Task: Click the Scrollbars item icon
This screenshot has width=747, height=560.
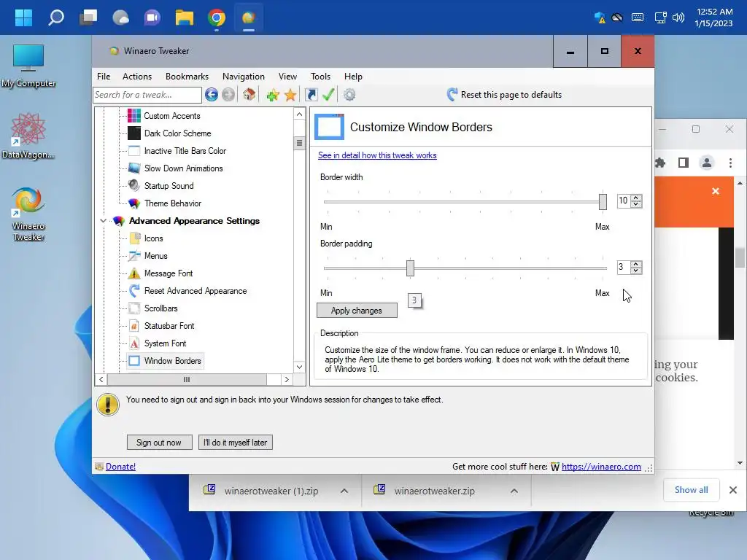Action: (x=134, y=308)
